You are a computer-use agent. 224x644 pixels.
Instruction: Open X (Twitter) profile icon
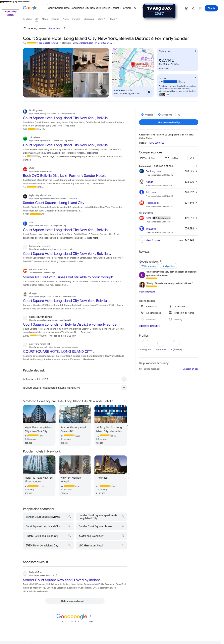(x=176, y=344)
